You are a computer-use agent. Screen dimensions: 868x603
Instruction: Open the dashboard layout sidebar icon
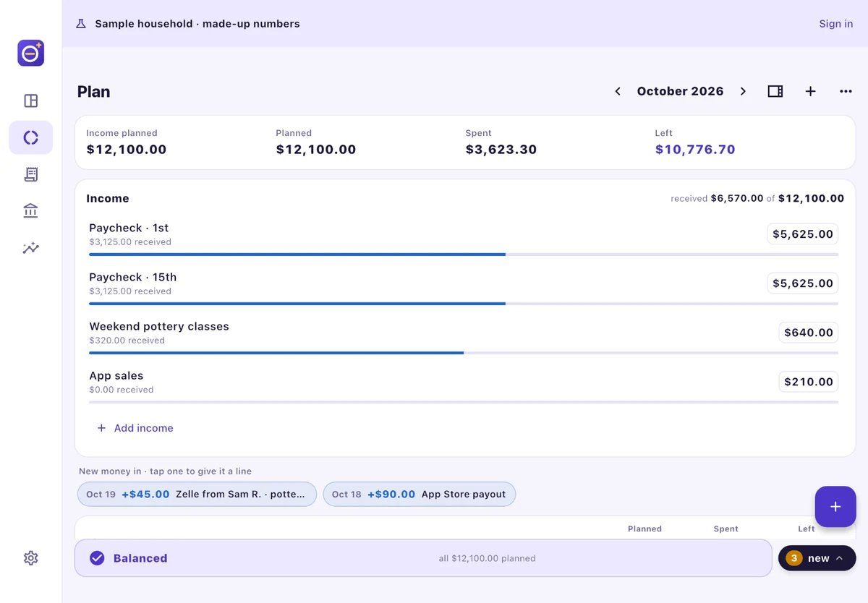click(x=31, y=100)
